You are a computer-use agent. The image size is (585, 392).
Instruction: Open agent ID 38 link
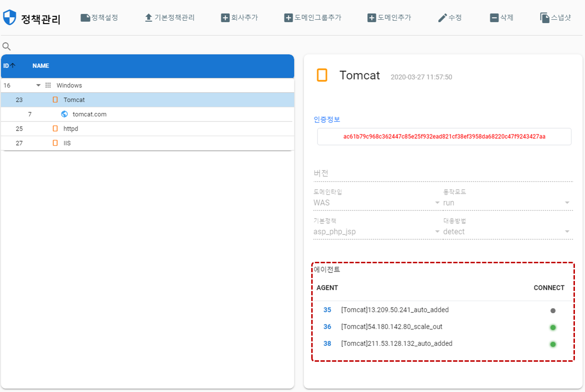tap(327, 343)
